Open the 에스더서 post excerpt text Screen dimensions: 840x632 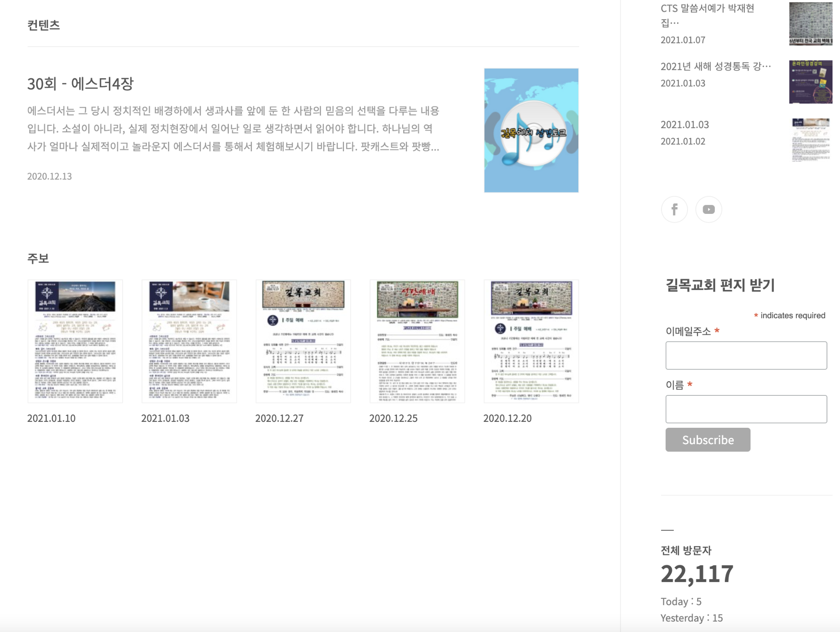(x=233, y=129)
